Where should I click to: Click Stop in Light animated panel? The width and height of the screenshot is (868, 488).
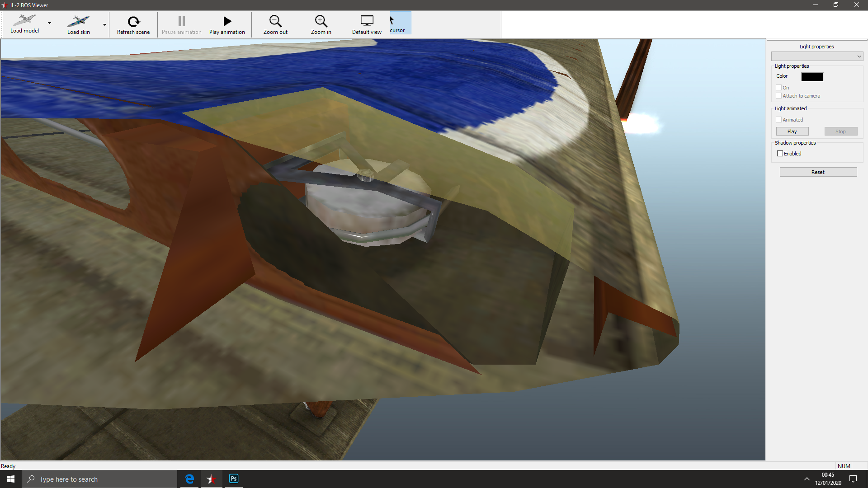[x=840, y=131]
